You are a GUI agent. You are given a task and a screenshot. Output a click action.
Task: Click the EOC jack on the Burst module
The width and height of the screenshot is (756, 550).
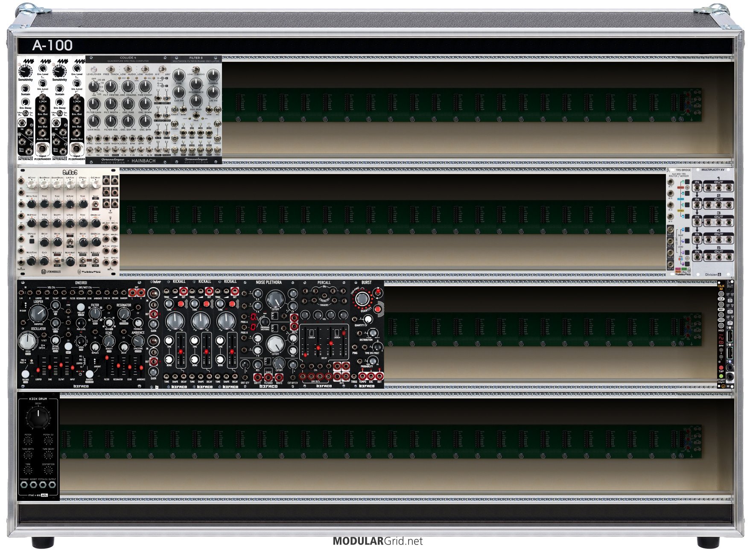coord(371,376)
